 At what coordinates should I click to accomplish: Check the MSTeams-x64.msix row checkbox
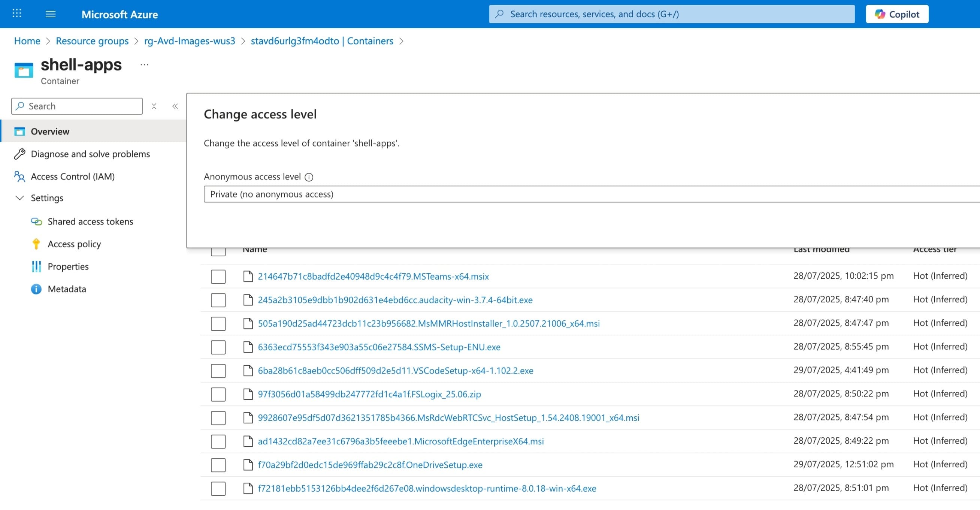click(218, 277)
